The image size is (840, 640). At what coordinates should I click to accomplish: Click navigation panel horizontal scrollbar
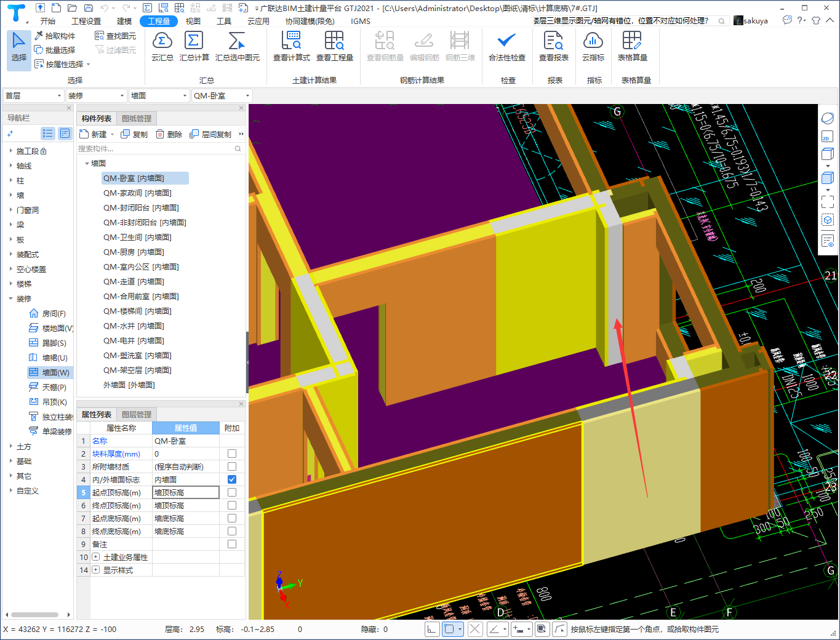(35, 614)
